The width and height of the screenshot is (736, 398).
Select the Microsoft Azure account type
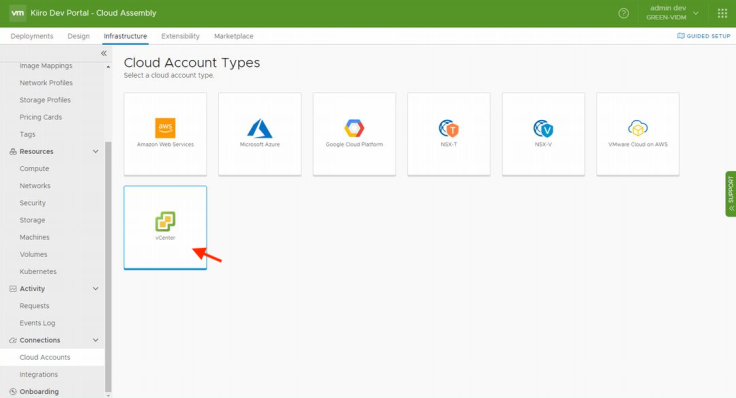tap(260, 134)
